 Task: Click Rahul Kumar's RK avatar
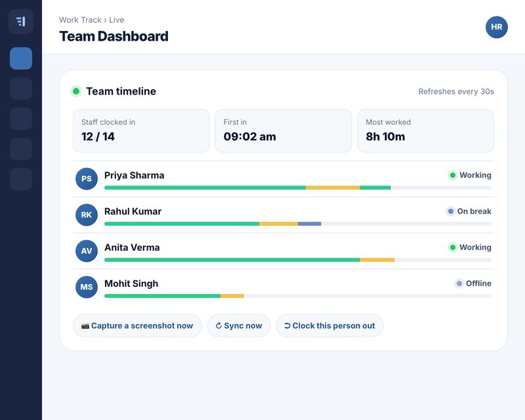point(87,215)
